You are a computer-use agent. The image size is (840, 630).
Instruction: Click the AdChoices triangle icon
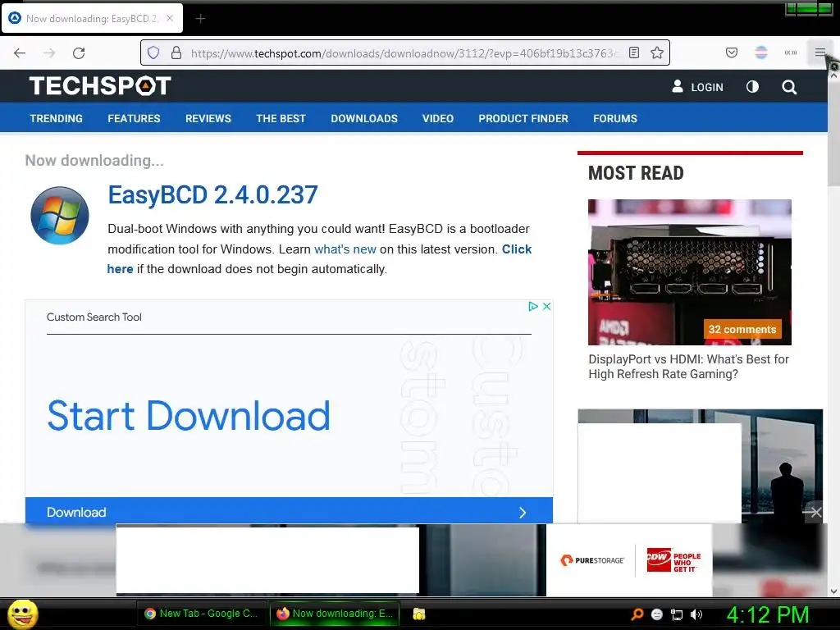tap(533, 307)
